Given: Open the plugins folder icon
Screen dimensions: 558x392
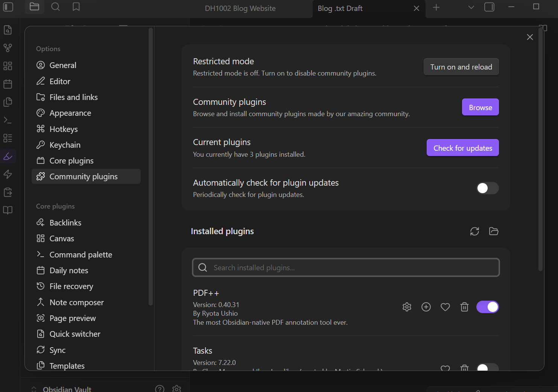Looking at the screenshot, I should tap(494, 231).
